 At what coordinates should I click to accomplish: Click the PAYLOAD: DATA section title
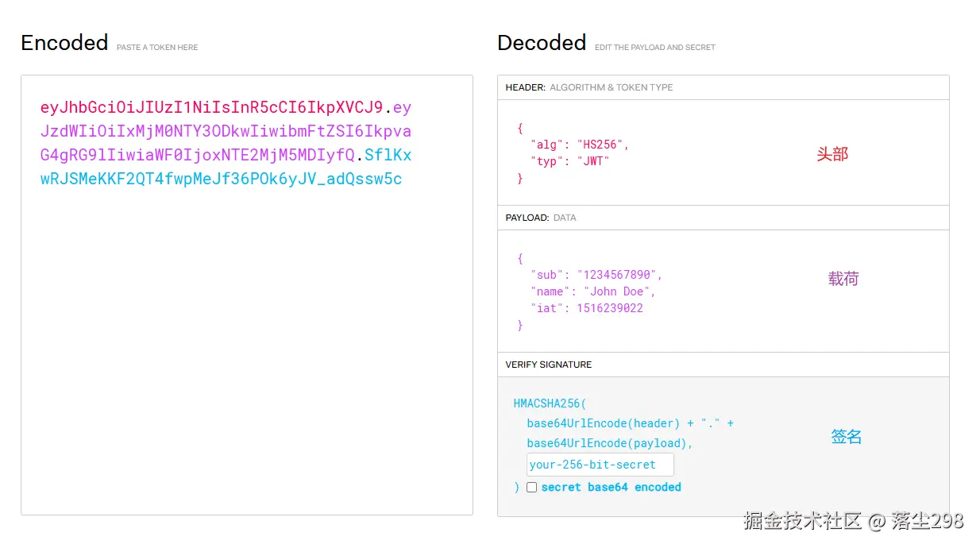[541, 218]
